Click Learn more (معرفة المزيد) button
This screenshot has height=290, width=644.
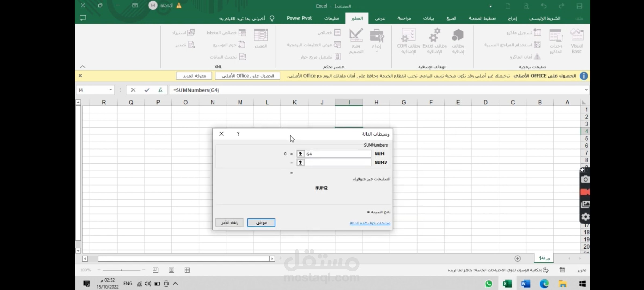[194, 76]
